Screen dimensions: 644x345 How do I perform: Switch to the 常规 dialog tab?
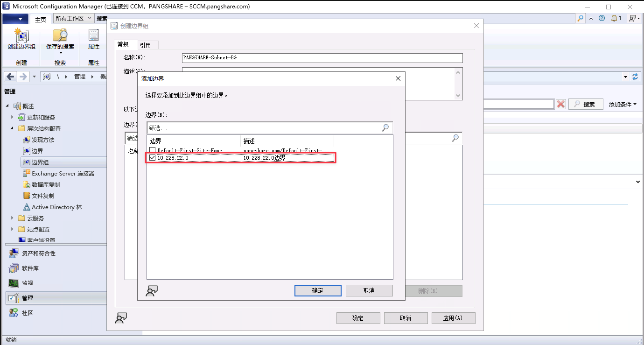coord(123,44)
